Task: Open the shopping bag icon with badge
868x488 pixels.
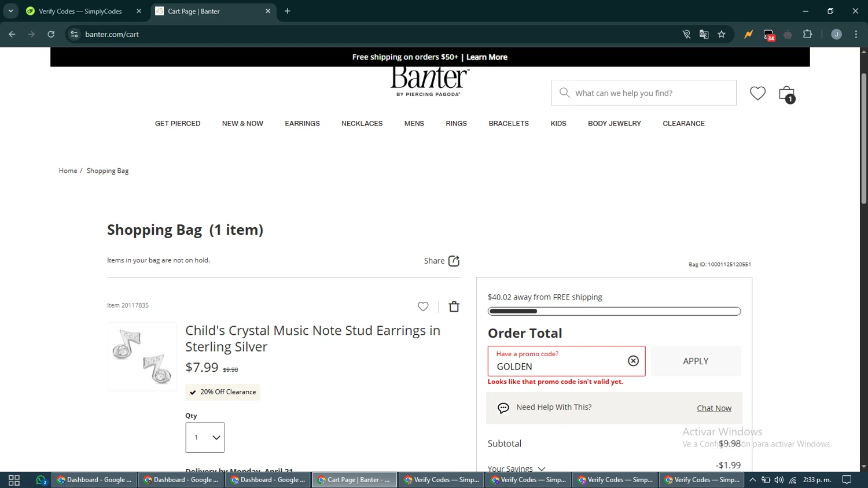Action: 787,94
